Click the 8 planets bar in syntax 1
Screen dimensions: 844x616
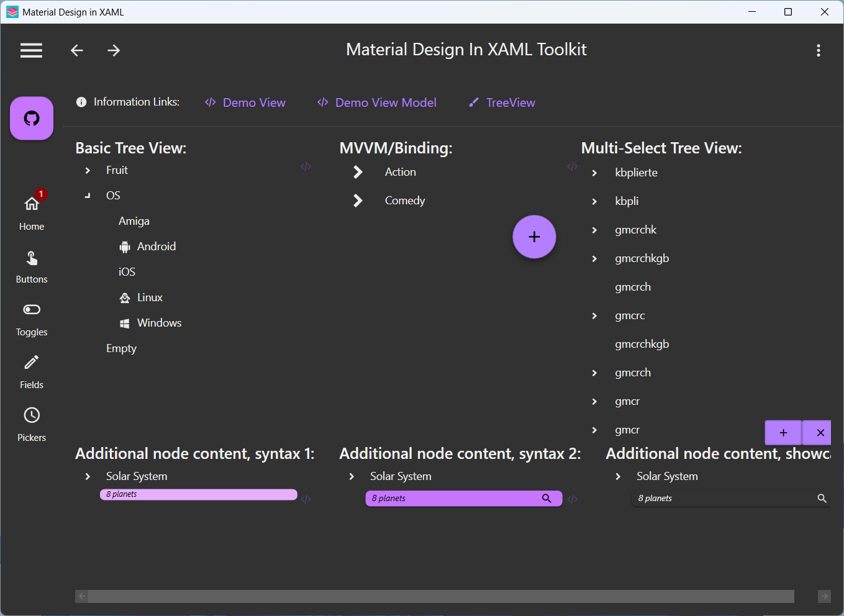point(199,494)
